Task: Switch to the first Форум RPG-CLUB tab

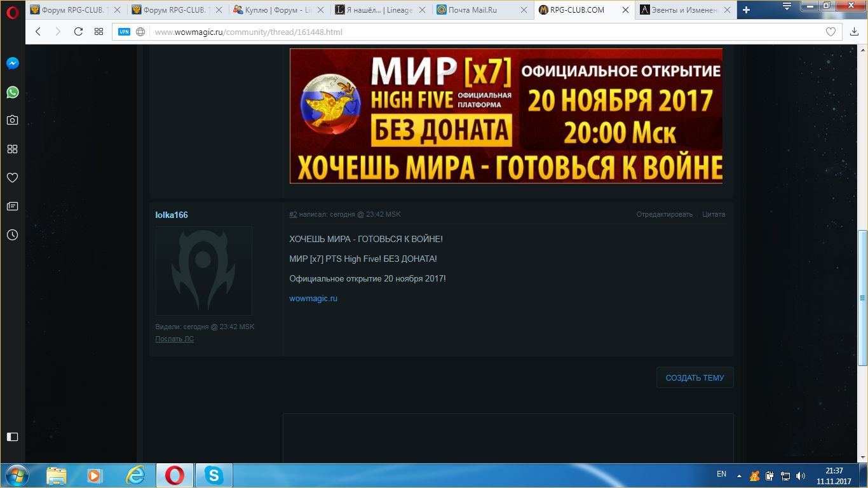Action: click(75, 10)
